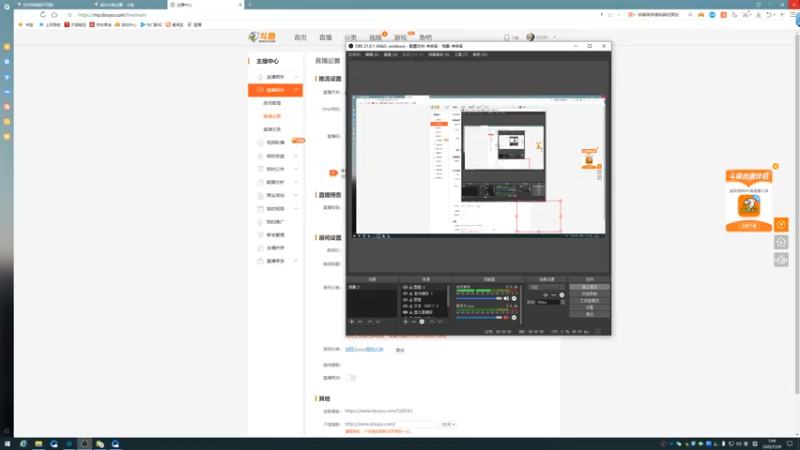This screenshot has width=800, height=450.
Task: Move scene down in OBS scenes panel
Action: tap(378, 322)
